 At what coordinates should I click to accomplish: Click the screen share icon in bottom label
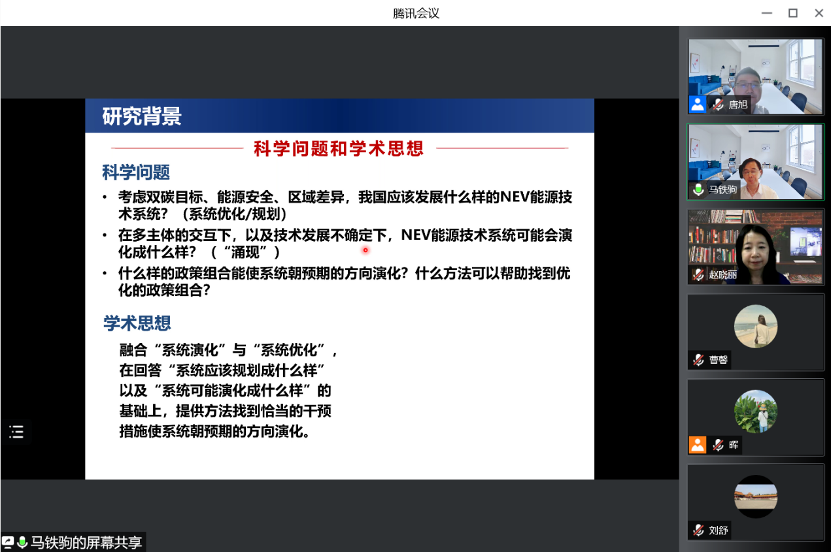pos(8,542)
